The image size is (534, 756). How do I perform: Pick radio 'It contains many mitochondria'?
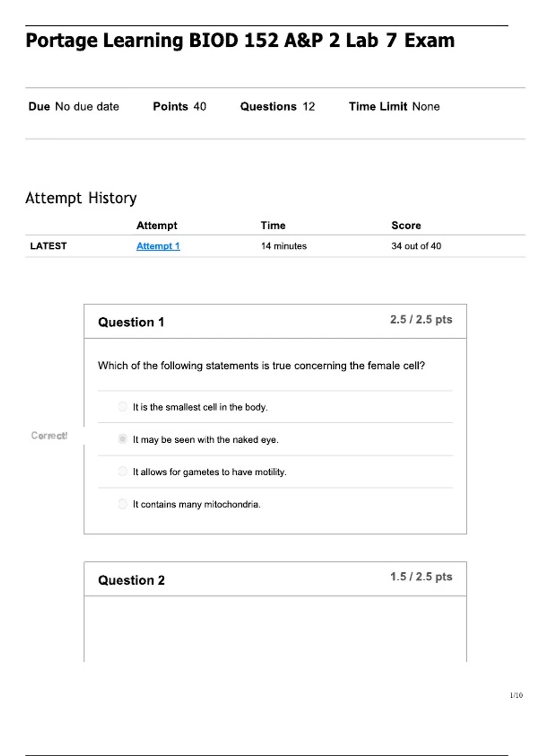pos(122,504)
